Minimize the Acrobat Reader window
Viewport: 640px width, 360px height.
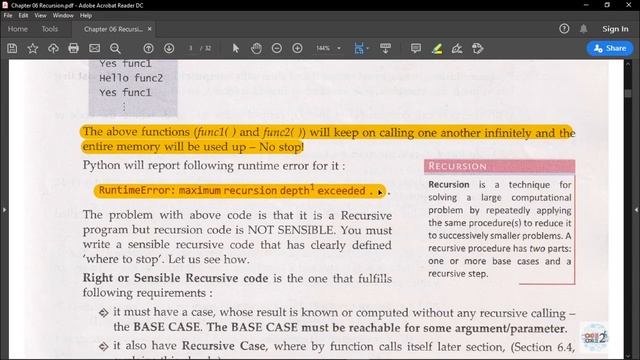click(x=586, y=5)
